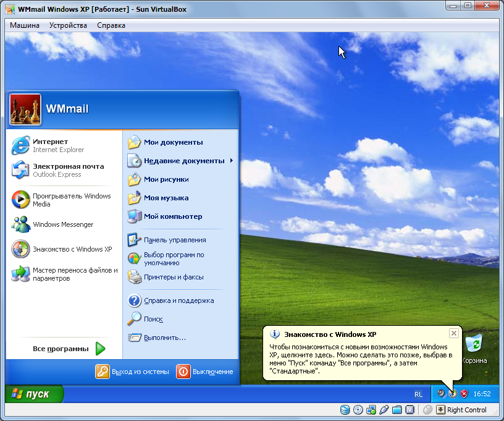Click VirtualBox shared folders indicator
This screenshot has width=504, height=421.
pyautogui.click(x=397, y=410)
